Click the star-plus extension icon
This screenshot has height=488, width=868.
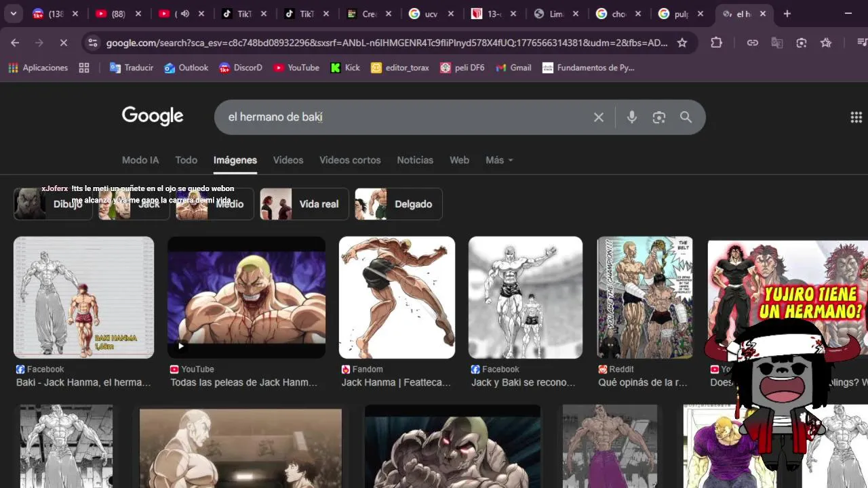coord(826,43)
